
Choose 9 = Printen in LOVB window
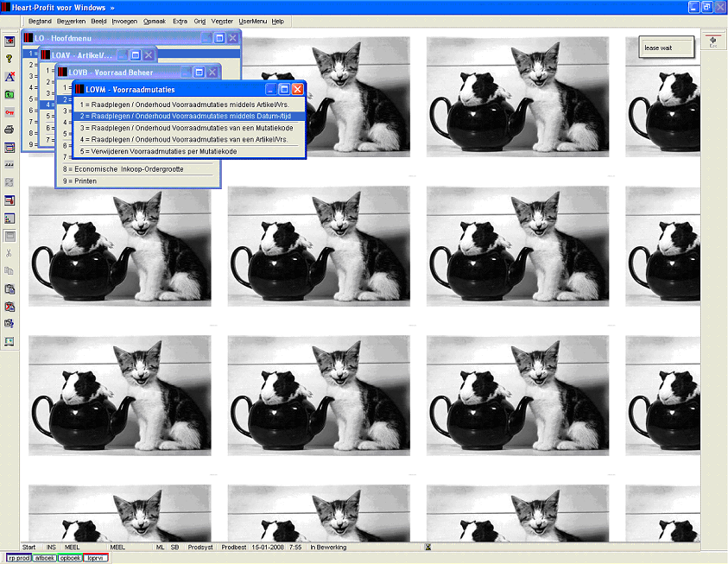137,181
